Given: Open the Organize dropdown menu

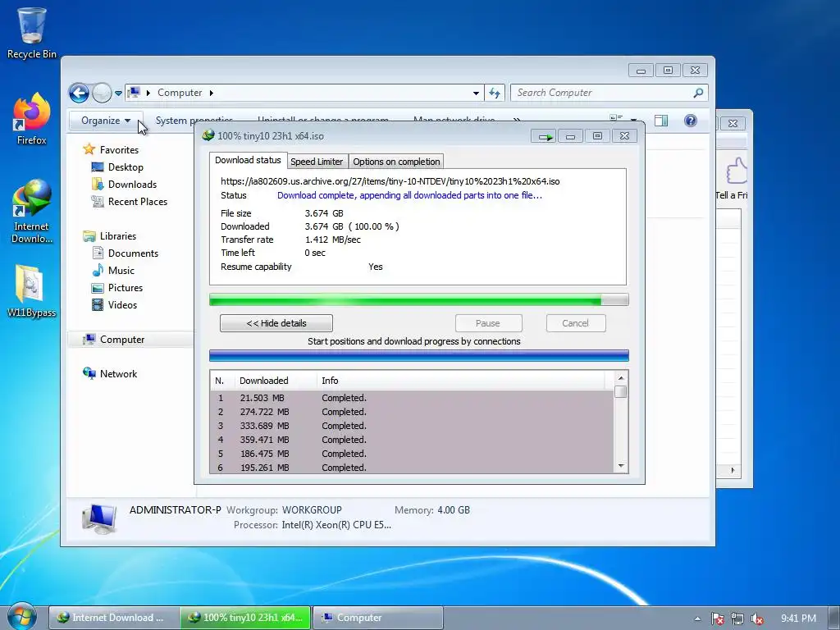Looking at the screenshot, I should (x=106, y=121).
